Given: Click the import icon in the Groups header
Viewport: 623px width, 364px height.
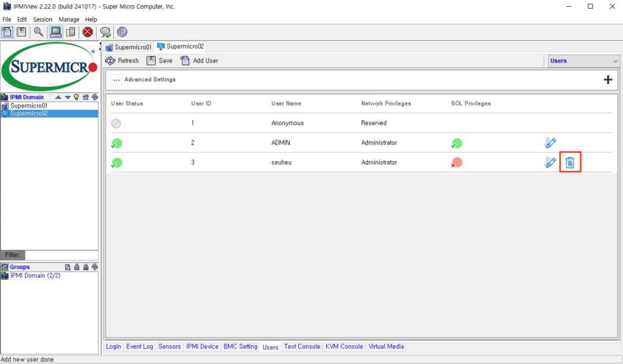Looking at the screenshot, I should pyautogui.click(x=77, y=267).
